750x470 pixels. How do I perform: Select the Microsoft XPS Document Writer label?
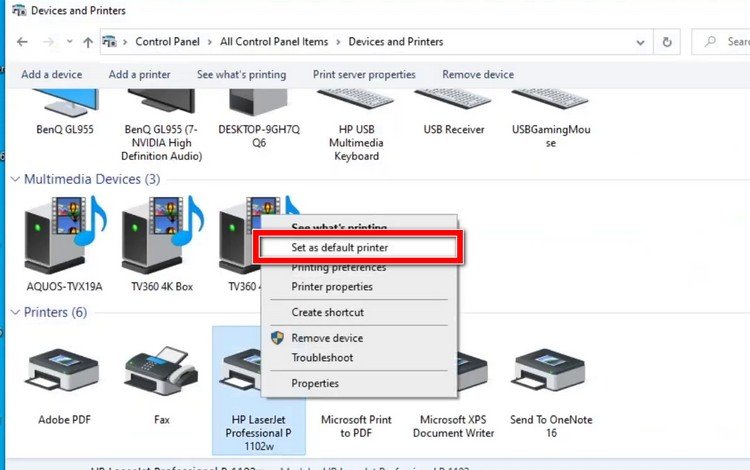pos(453,426)
